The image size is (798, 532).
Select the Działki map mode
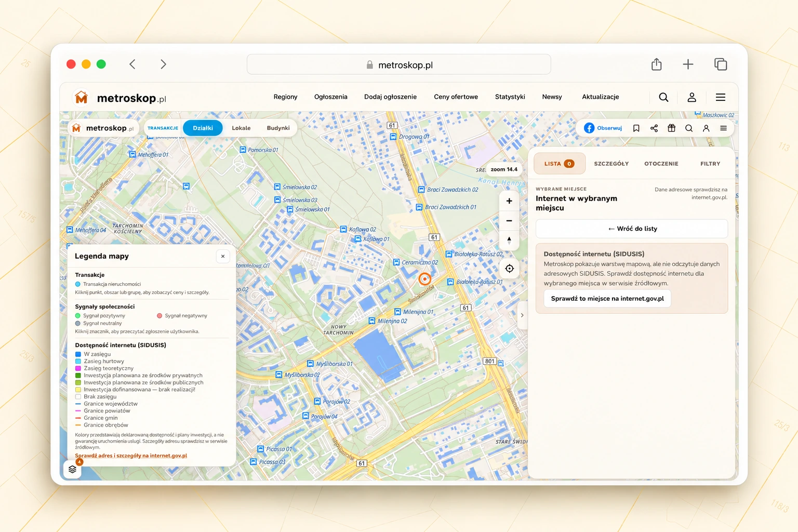point(203,128)
